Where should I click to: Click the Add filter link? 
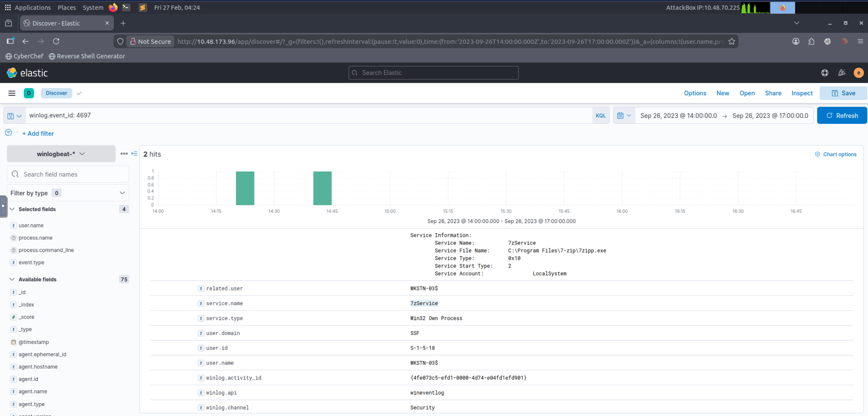[x=38, y=133]
